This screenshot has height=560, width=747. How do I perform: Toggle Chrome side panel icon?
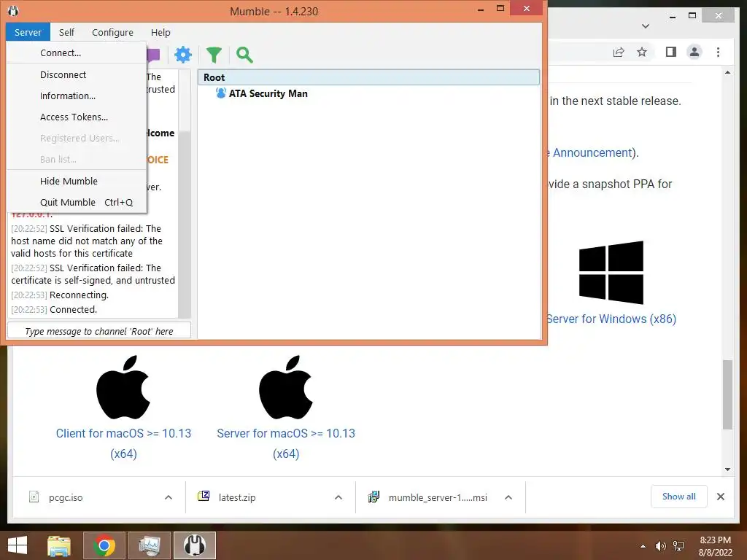pos(671,52)
